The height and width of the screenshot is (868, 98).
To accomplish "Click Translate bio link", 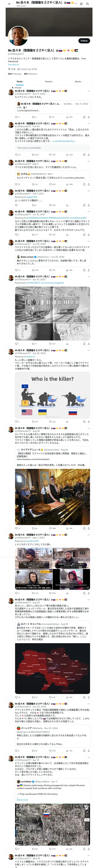I will (x=14, y=64).
